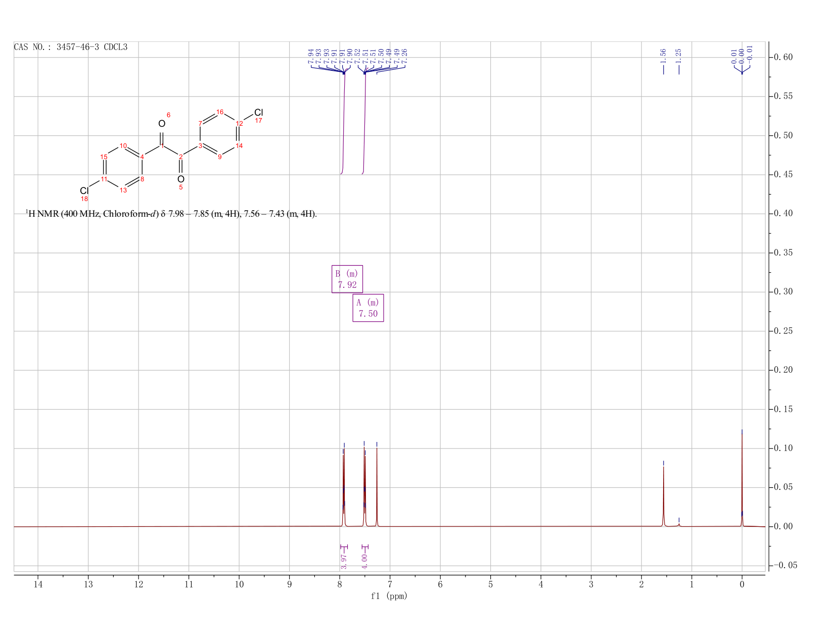Click y-axis tick label 0.60
Viewport: 834px width, 644px height.
click(782, 57)
